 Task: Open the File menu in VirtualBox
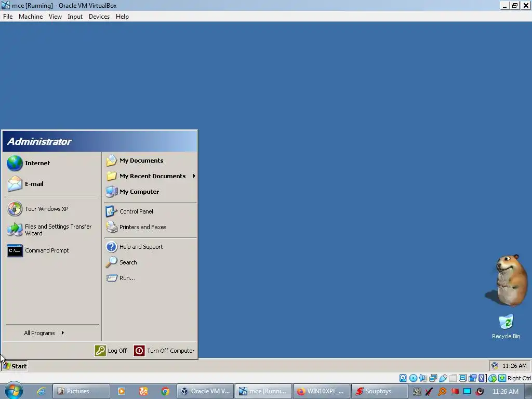pos(8,17)
